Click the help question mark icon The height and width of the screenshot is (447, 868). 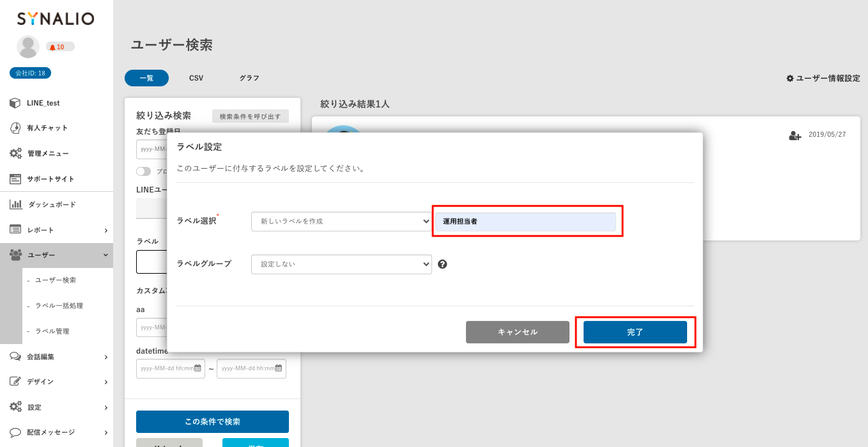[x=442, y=263]
